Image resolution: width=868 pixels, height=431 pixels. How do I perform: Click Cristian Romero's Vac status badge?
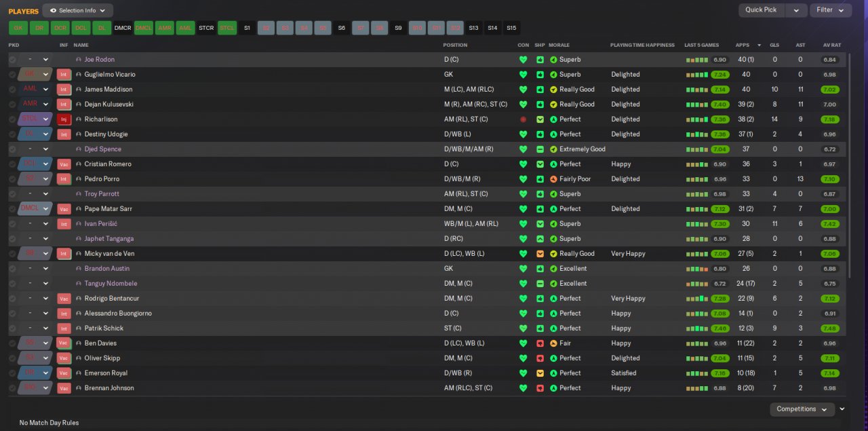point(64,164)
